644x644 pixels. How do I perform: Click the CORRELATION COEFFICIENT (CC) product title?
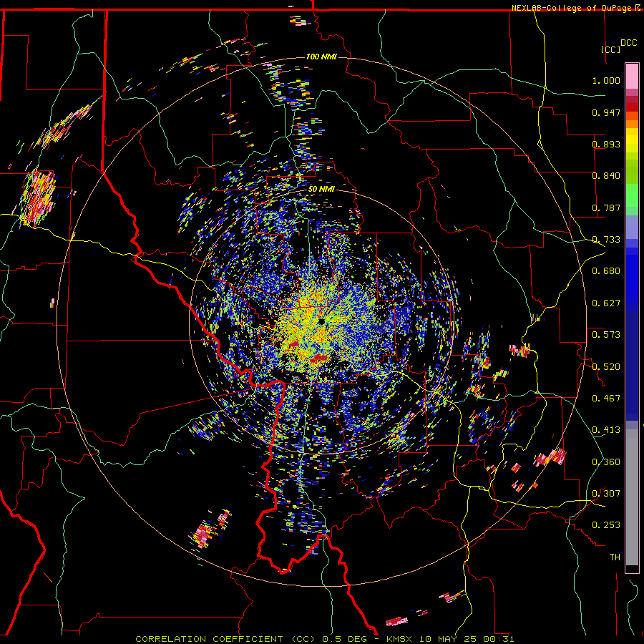pyautogui.click(x=225, y=639)
